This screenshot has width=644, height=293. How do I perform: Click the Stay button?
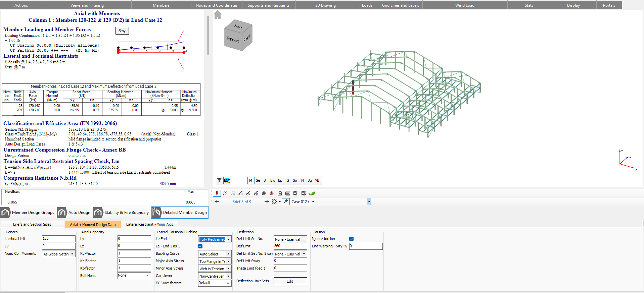pyautogui.click(x=122, y=31)
